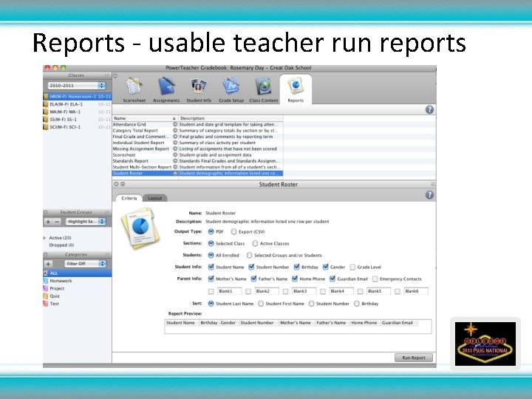Select the Student Multi-Section Report row
532x399 pixels.
tap(197, 167)
